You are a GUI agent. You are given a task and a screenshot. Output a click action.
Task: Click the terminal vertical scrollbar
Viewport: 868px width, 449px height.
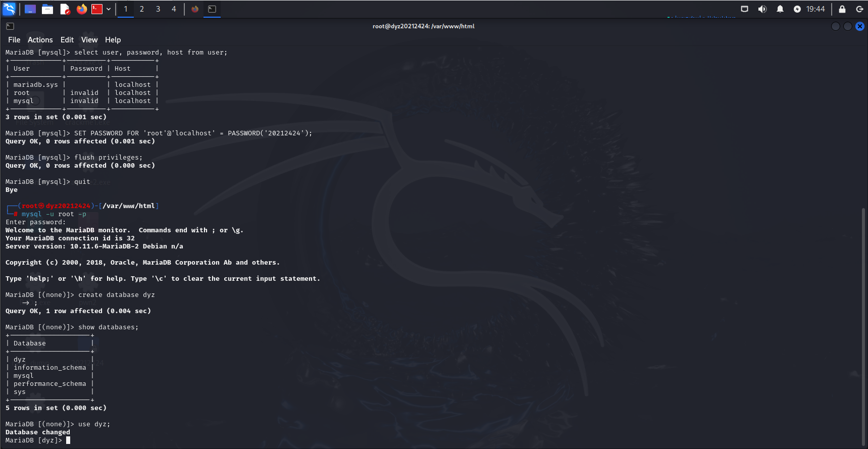863,326
